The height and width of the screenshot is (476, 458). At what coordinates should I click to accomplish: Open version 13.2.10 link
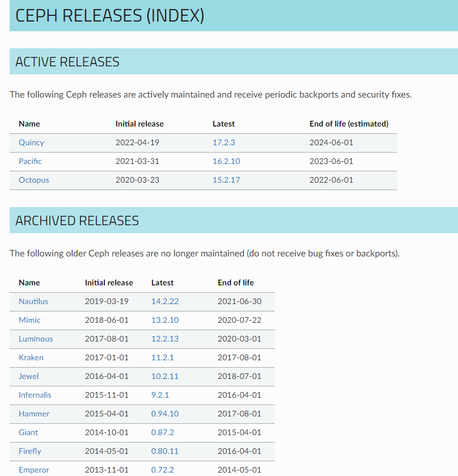pos(165,321)
